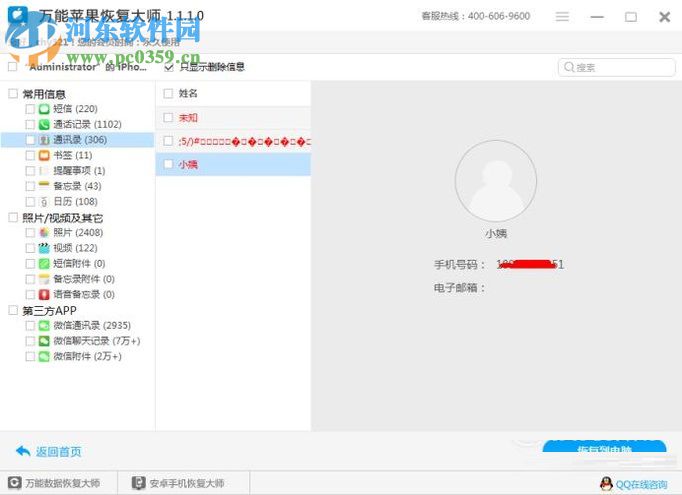
Task: Check the garbled-name contact checkbox
Action: [x=168, y=141]
